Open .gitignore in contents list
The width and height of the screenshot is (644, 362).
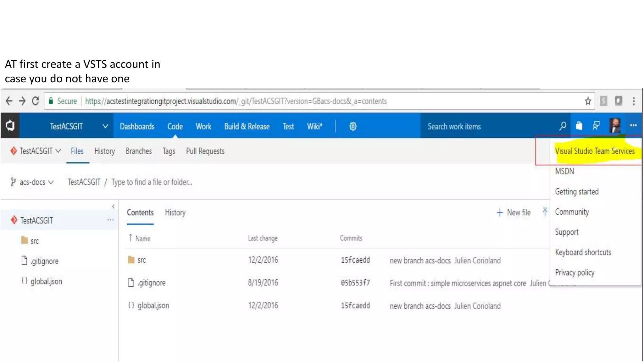[x=151, y=283]
